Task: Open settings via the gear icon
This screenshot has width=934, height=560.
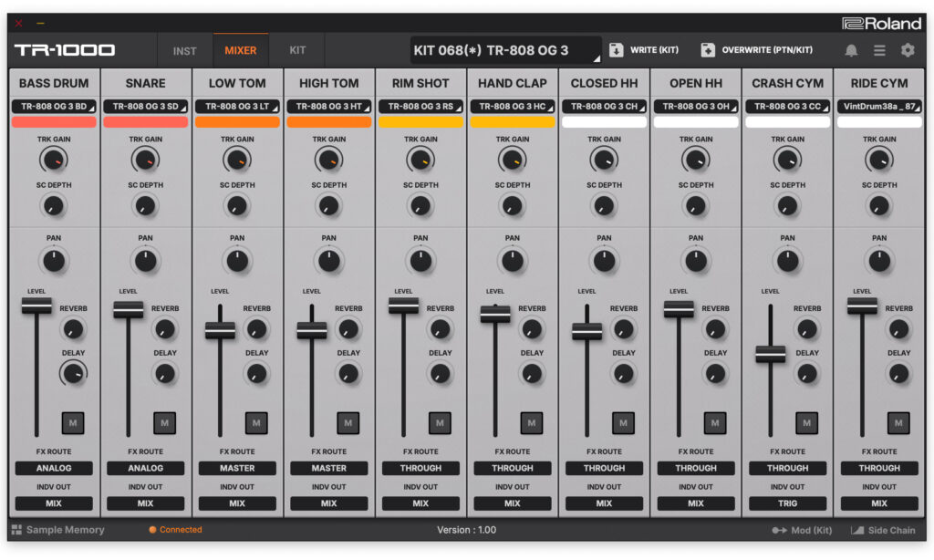Action: pos(908,50)
